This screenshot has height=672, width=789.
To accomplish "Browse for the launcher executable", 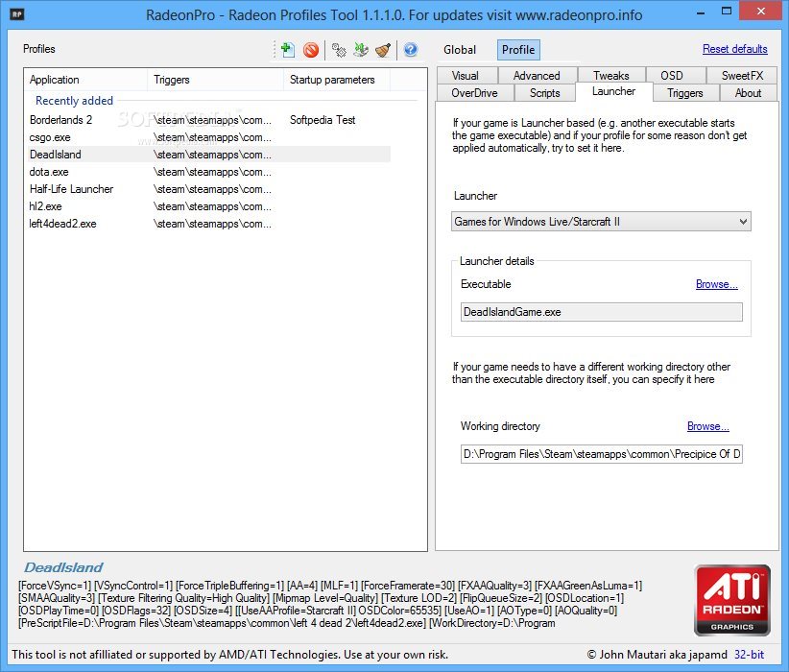I will coord(717,284).
